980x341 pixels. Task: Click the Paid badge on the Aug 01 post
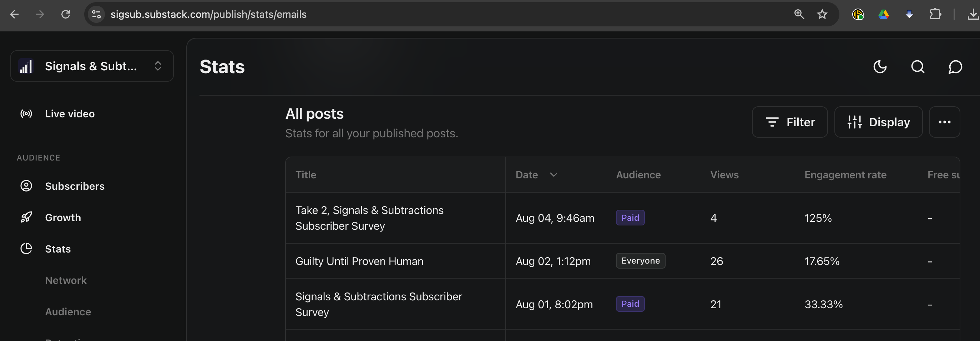(630, 304)
